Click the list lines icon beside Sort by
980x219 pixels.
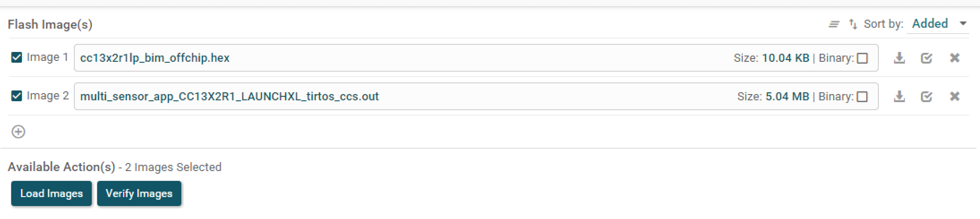[834, 24]
